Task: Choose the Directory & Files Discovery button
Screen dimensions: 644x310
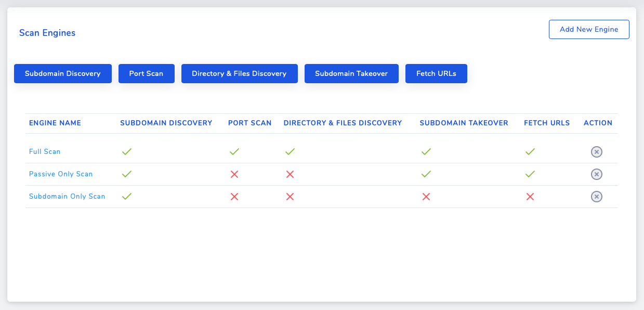Action: [239, 73]
